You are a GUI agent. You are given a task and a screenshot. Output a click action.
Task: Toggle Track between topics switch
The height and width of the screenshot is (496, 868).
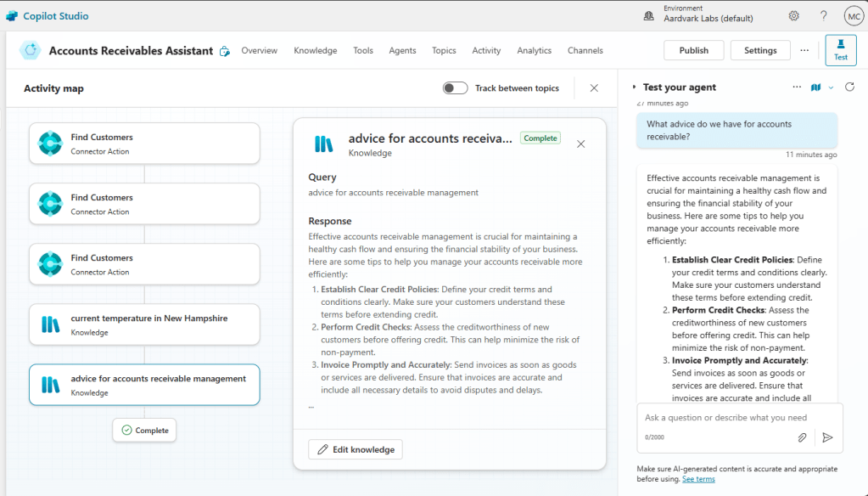point(455,88)
